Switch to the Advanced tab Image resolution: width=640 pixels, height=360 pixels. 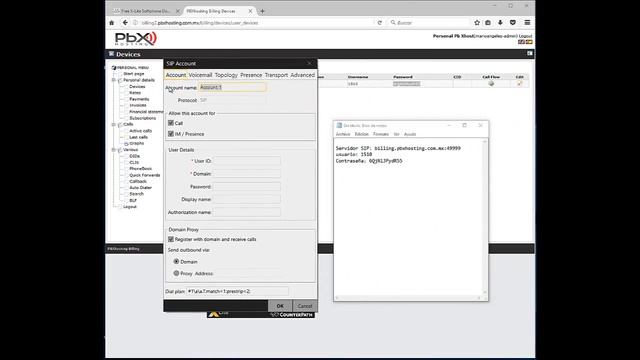(x=302, y=75)
